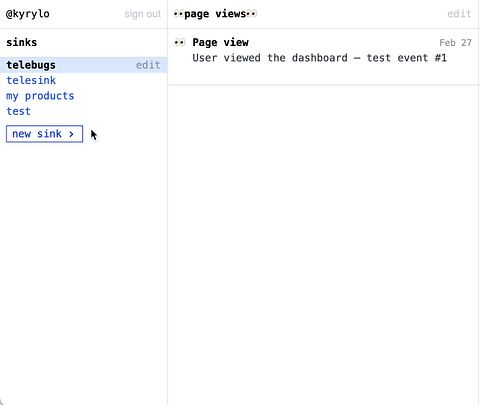Select the User viewed the dashboard description

click(319, 58)
